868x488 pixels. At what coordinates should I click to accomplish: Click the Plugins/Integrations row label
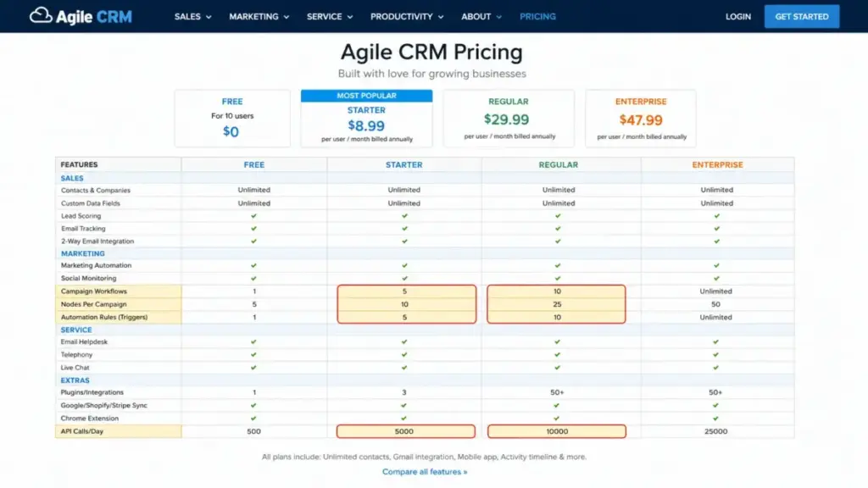pos(92,392)
